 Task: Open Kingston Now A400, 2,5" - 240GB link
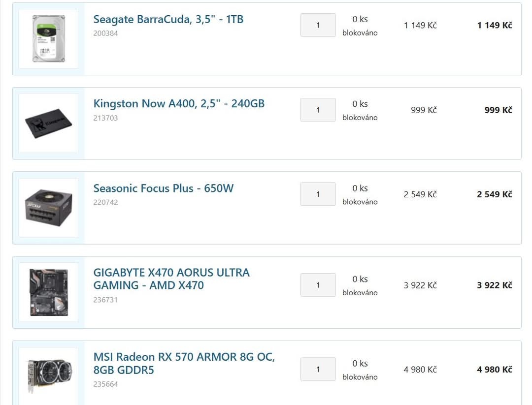(x=179, y=104)
